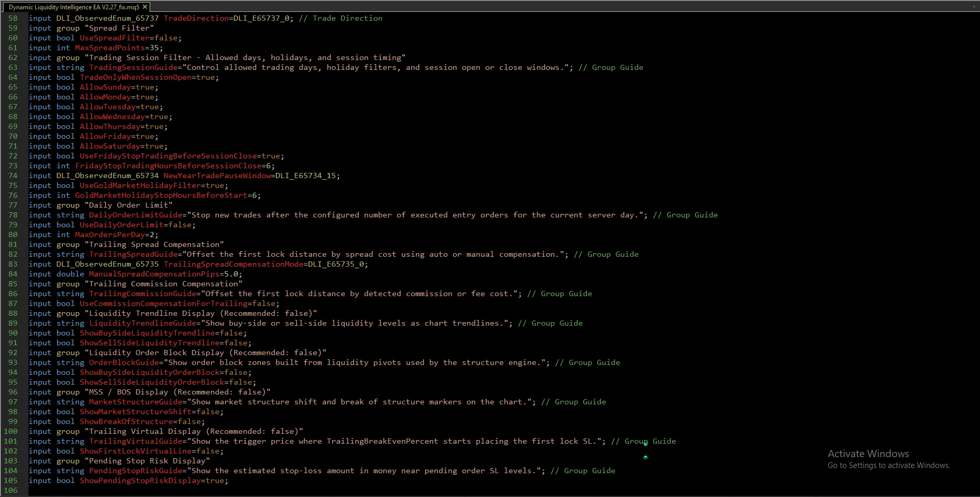This screenshot has width=980, height=497.
Task: Click the ShowBreakOfStructure variable name
Action: (126, 421)
